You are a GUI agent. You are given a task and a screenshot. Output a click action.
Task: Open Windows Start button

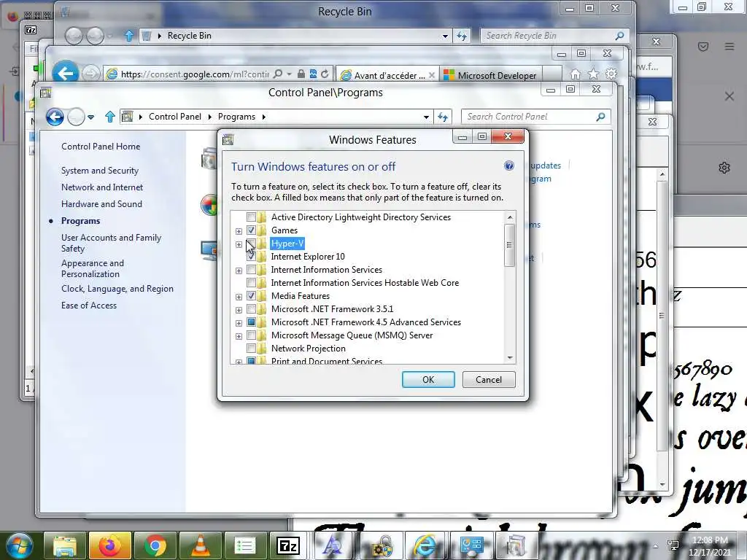tap(20, 545)
